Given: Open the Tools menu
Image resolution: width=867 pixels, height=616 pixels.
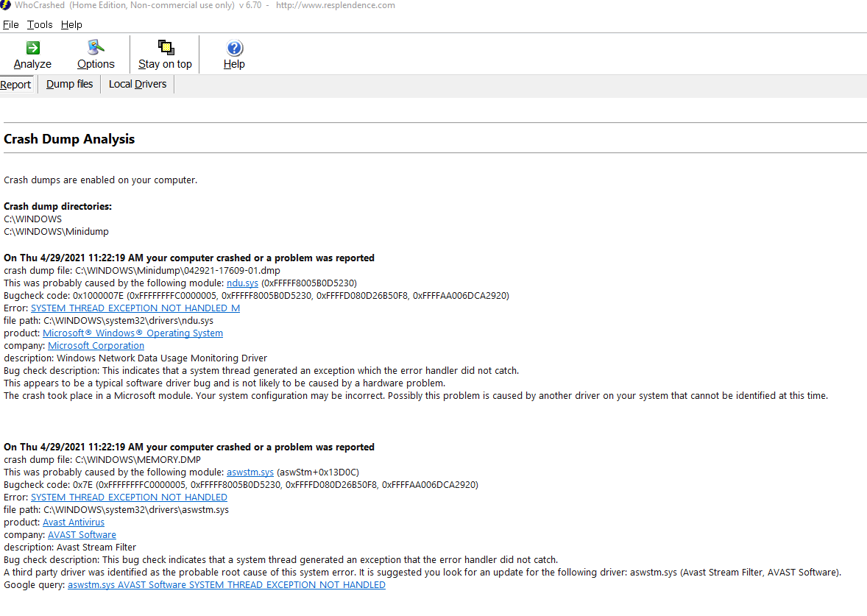Looking at the screenshot, I should pyautogui.click(x=40, y=24).
